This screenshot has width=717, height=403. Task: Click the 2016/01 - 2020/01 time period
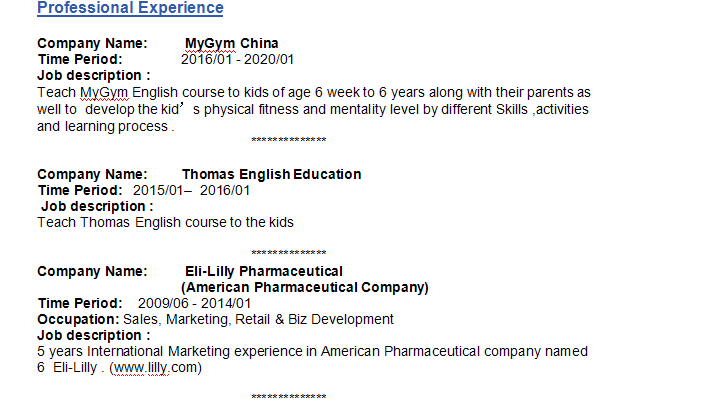tap(237, 60)
